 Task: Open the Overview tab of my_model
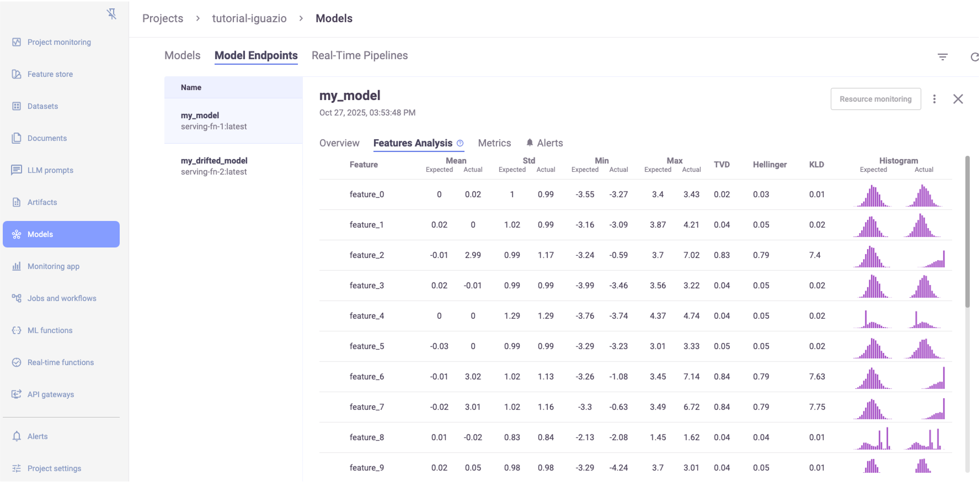(339, 143)
